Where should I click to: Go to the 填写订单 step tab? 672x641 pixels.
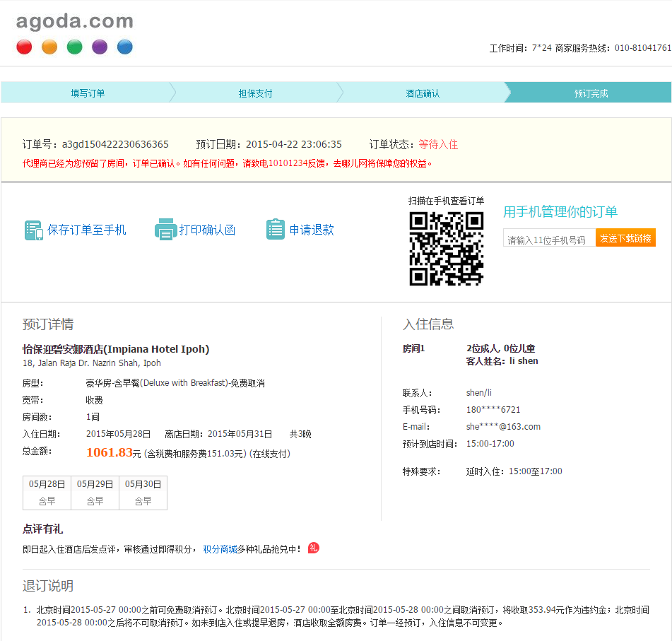point(88,93)
